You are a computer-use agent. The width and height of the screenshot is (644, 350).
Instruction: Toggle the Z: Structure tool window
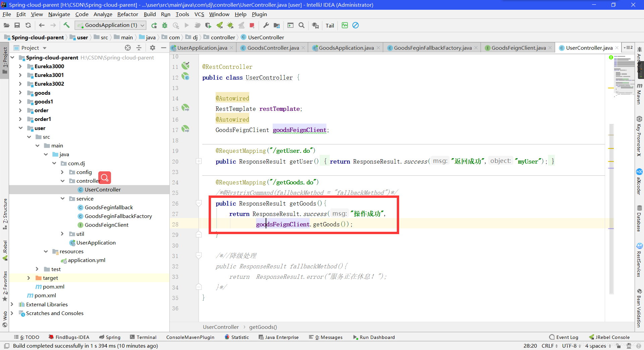[5, 214]
